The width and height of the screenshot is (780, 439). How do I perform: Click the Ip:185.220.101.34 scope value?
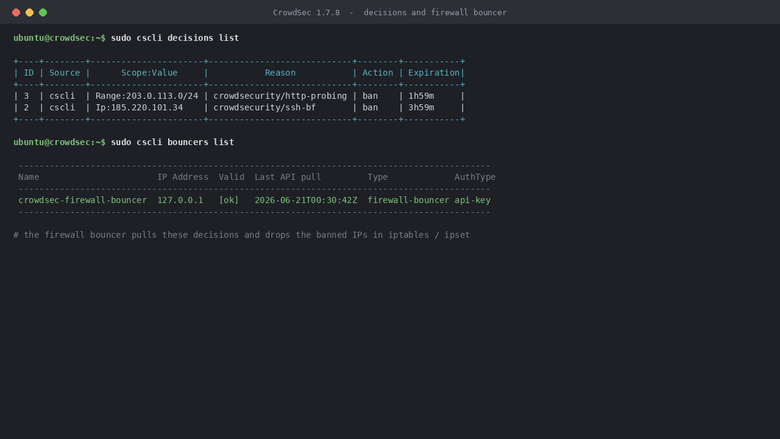139,107
